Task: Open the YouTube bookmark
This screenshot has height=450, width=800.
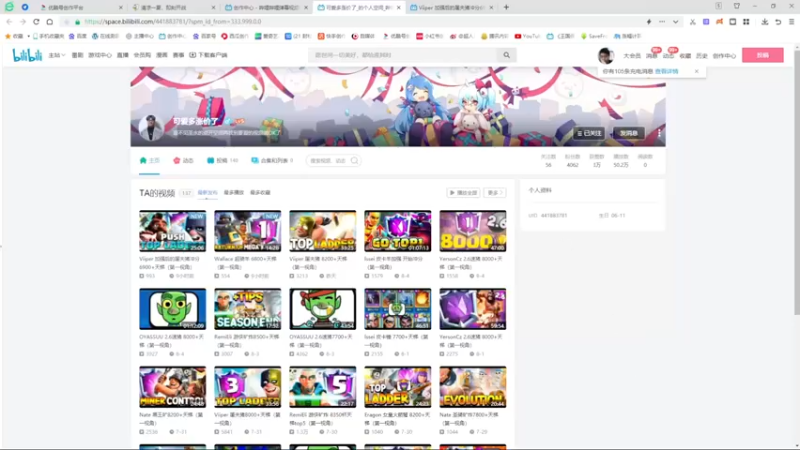Action: 528,36
